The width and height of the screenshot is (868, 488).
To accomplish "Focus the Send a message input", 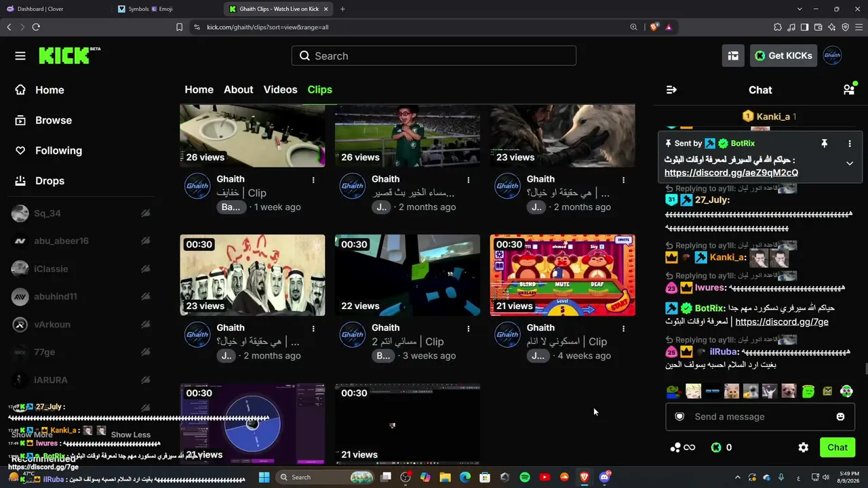I will (x=760, y=417).
